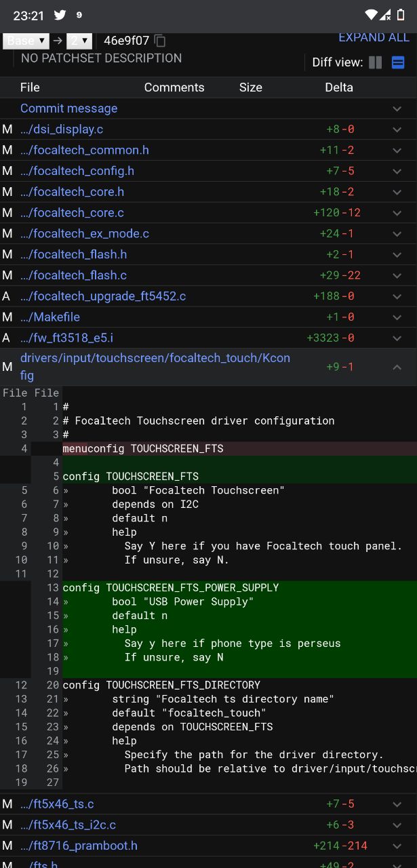
Task: Collapse the Kconfig inline diff
Action: click(x=397, y=367)
